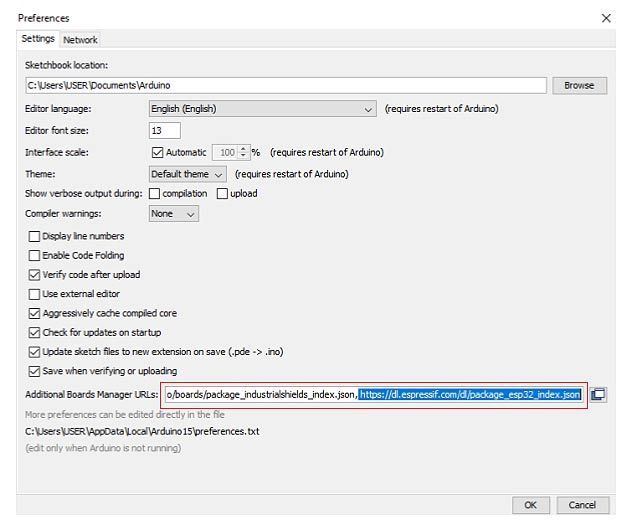Viewport: 630px width, 532px height.
Task: Enable Code Folding checkbox
Action: tap(35, 256)
